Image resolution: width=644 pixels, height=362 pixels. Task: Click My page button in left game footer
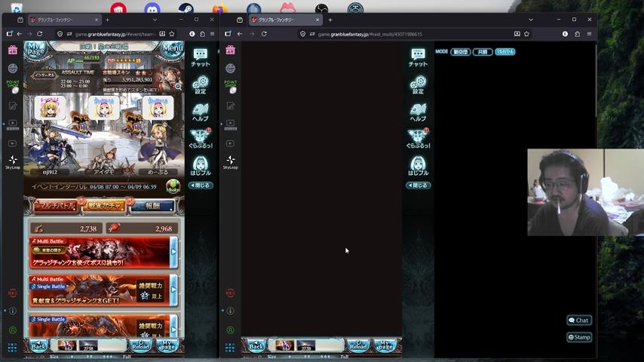click(167, 346)
